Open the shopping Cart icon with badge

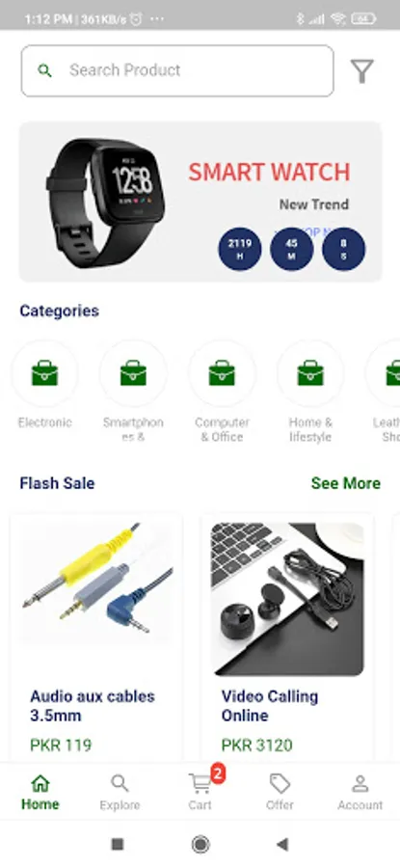pyautogui.click(x=200, y=782)
